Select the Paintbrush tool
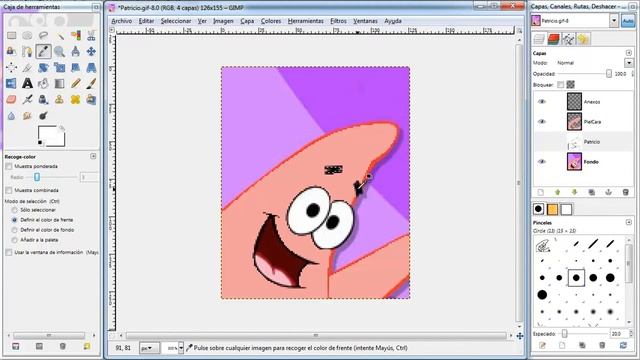Screen dimensions: 640x360 [x=91, y=84]
